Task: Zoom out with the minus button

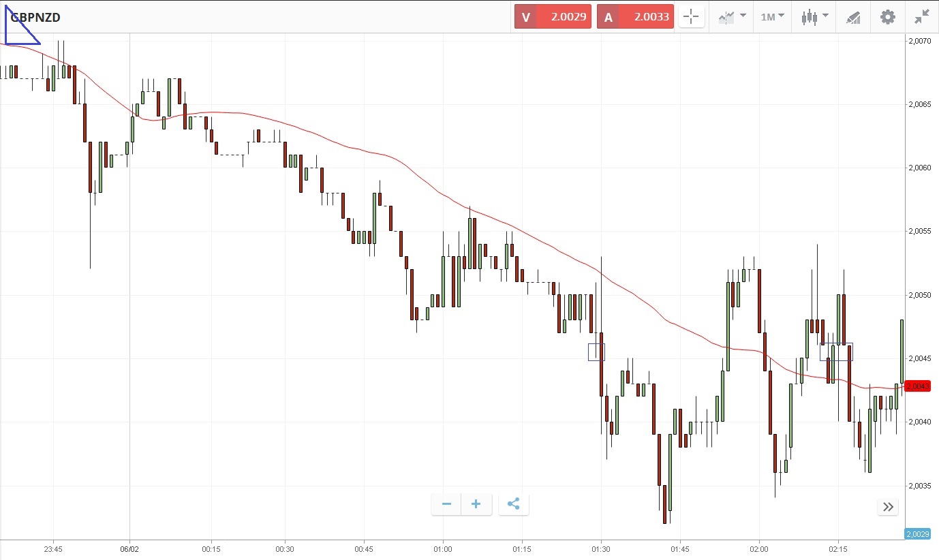Action: point(446,504)
